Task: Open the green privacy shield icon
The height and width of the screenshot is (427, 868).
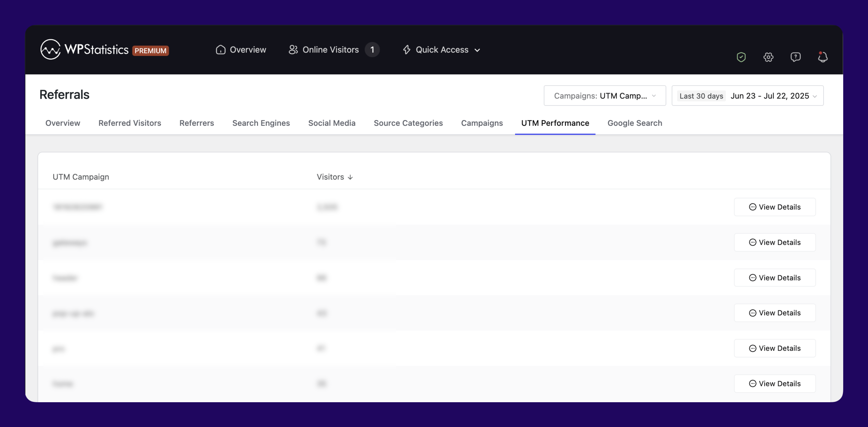Action: 741,57
